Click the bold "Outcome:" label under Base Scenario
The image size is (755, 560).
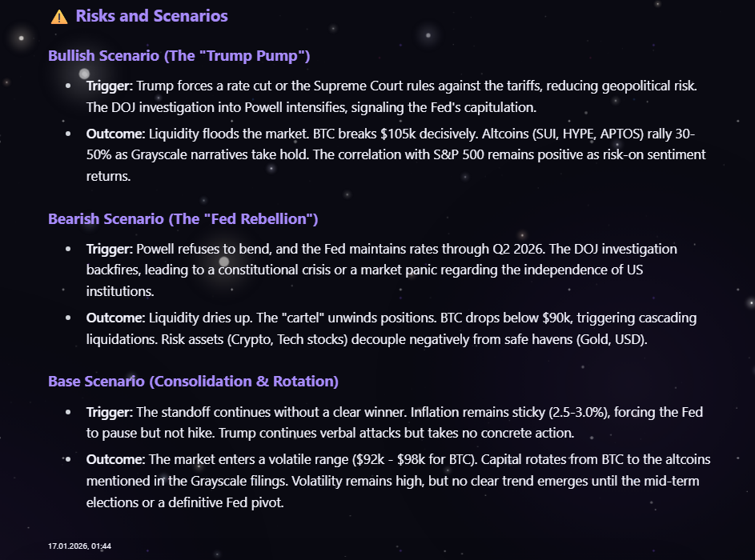115,459
